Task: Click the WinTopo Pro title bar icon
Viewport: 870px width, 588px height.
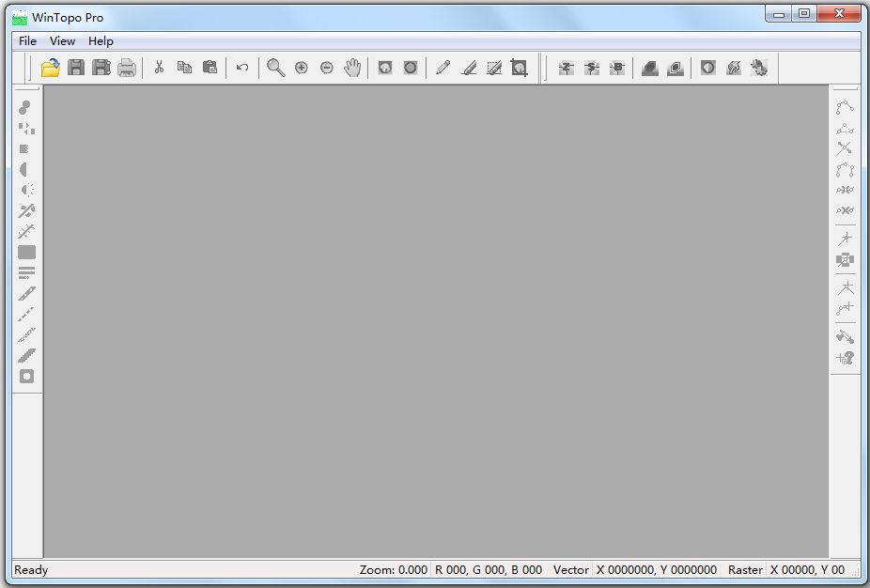Action: pyautogui.click(x=20, y=18)
